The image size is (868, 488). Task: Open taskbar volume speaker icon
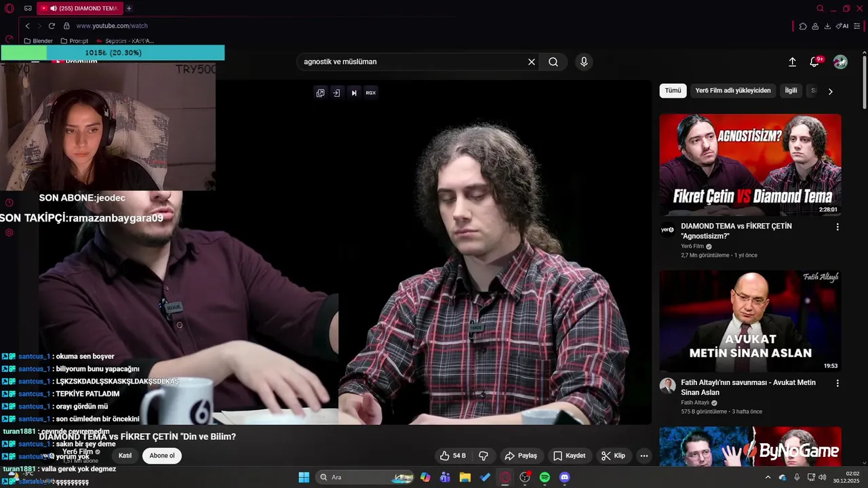[x=823, y=477]
